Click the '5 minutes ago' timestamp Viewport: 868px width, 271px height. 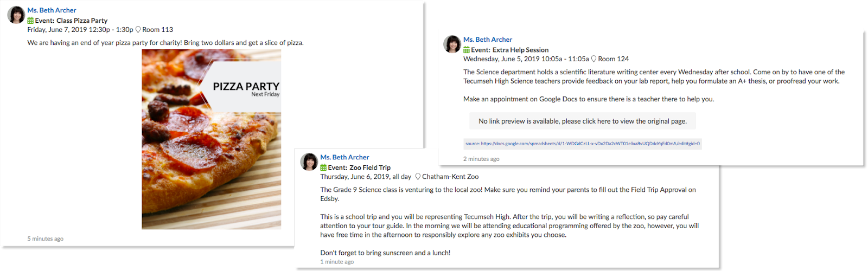click(x=46, y=239)
